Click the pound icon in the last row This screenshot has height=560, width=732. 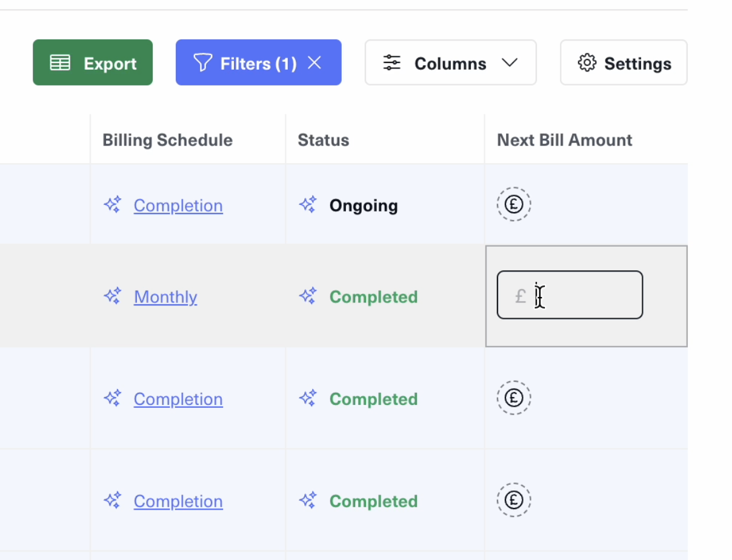click(513, 500)
